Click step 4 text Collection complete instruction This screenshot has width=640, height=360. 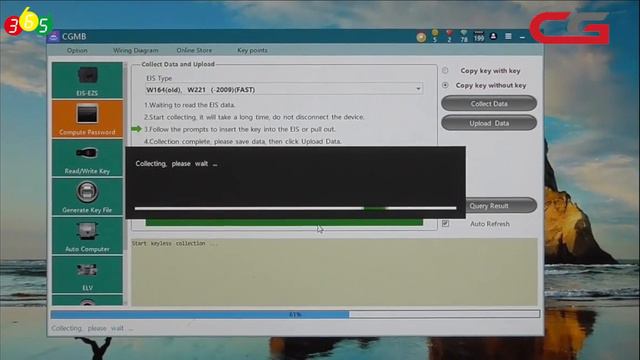click(x=242, y=141)
